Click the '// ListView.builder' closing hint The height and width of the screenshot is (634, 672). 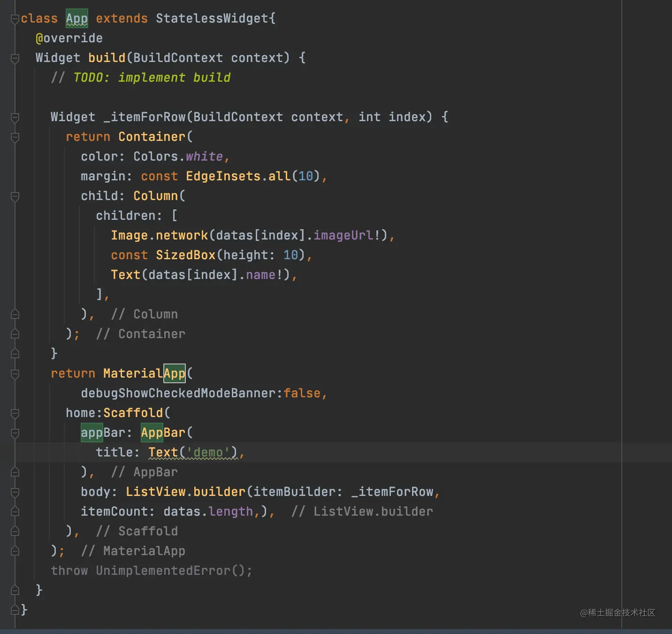click(362, 512)
